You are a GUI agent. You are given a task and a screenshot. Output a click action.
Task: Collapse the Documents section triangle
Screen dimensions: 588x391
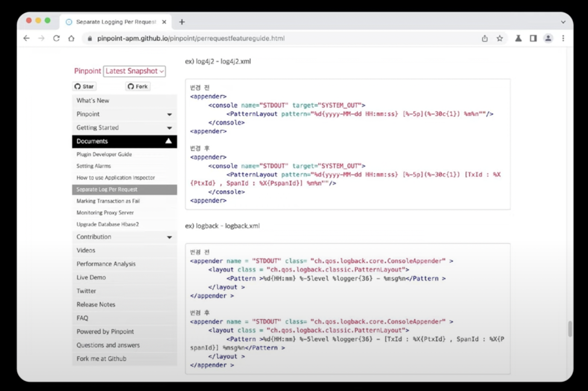169,141
